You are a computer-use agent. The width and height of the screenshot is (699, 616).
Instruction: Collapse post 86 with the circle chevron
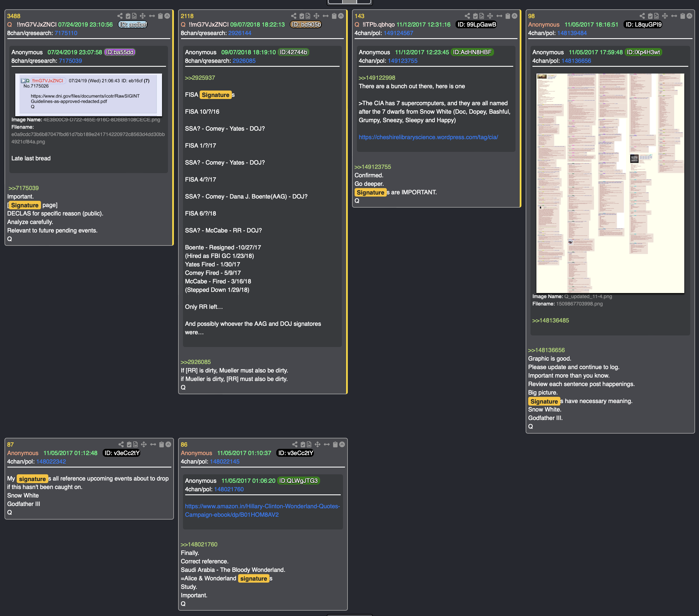[342, 444]
